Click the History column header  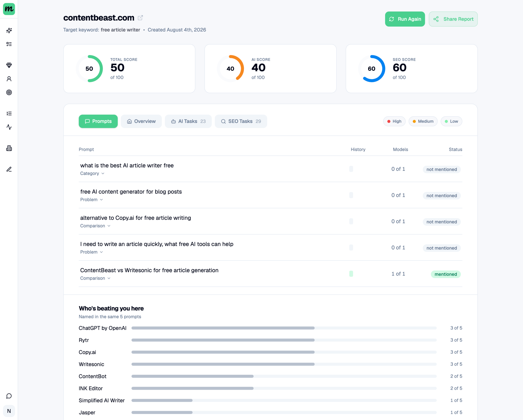coord(358,149)
